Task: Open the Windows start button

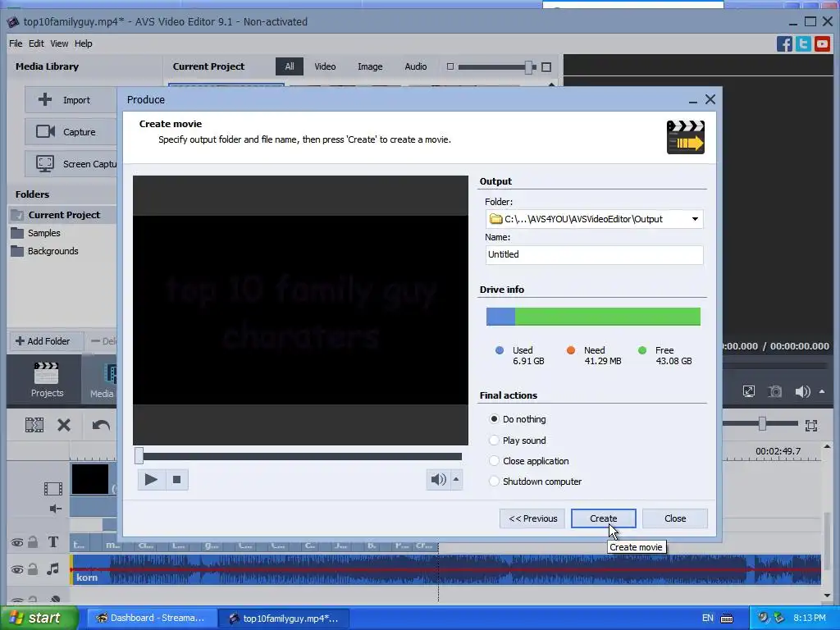Action: [x=39, y=618]
